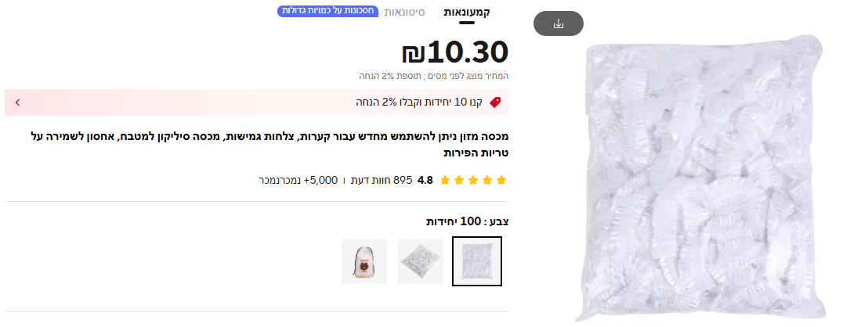The image size is (868, 327).
Task: Click the price before taxes note
Action: [x=433, y=76]
